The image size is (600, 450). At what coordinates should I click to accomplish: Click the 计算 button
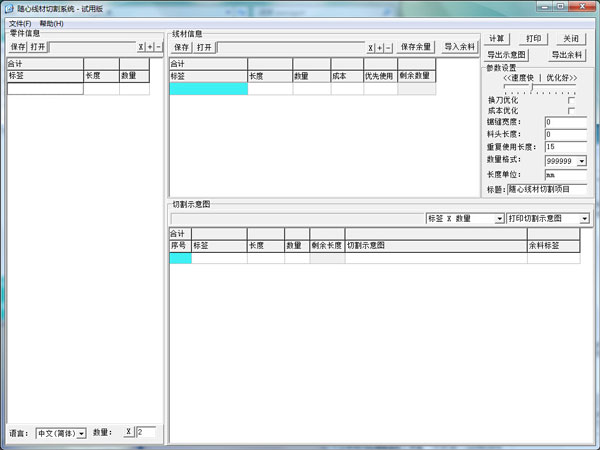[496, 39]
